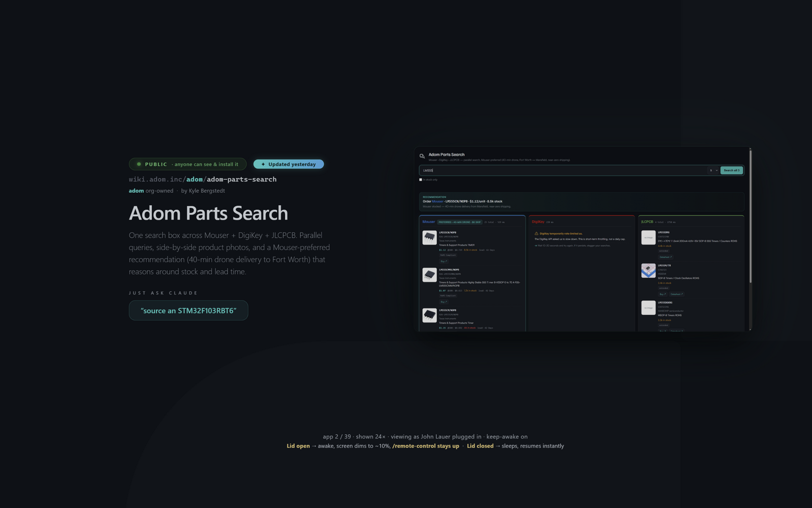Screen dimensions: 812x508
Task: Open the LM555M/TR part photo in JLCPCB
Action: coord(649,270)
